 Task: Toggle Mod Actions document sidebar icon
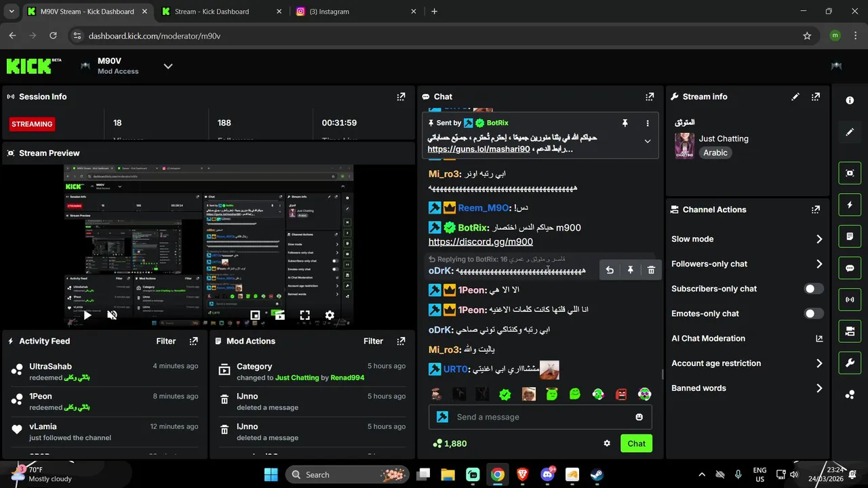click(850, 237)
